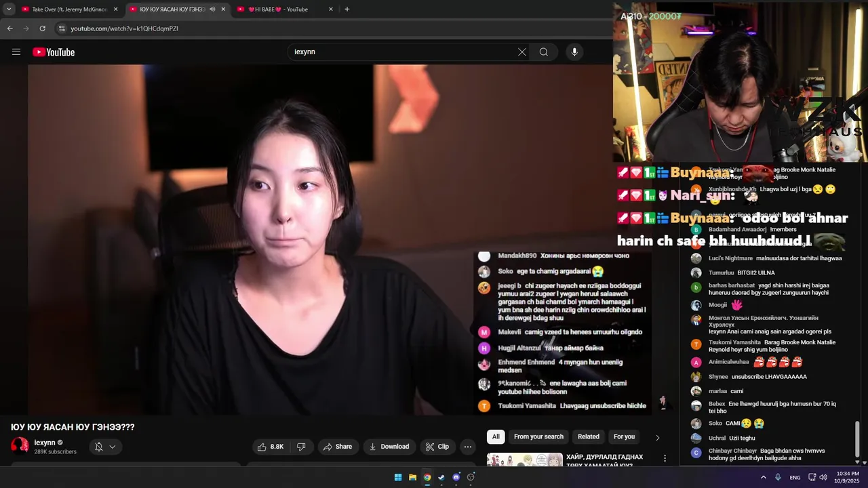
Task: Open Steam from the taskbar
Action: [441, 477]
